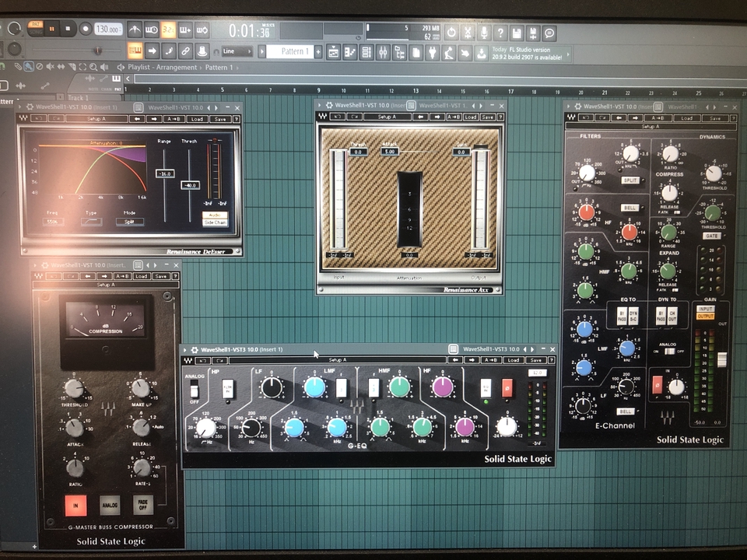747x560 pixels.
Task: Open the Browser view icon
Action: (x=399, y=51)
